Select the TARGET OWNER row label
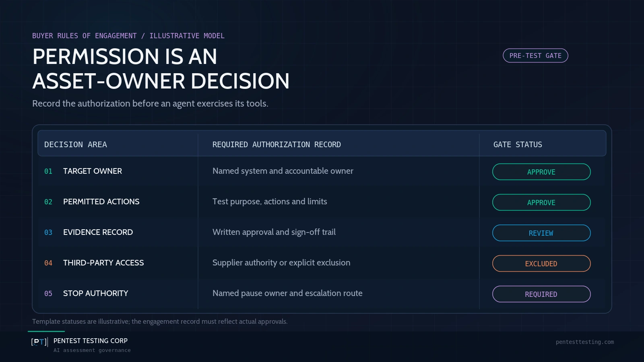The image size is (644, 362). click(x=93, y=171)
